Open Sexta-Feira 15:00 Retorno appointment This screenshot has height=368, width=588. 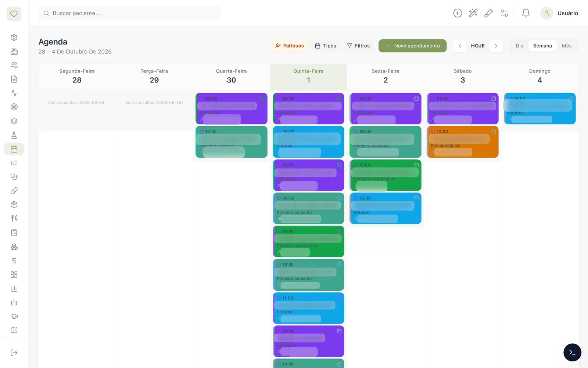[x=386, y=208]
